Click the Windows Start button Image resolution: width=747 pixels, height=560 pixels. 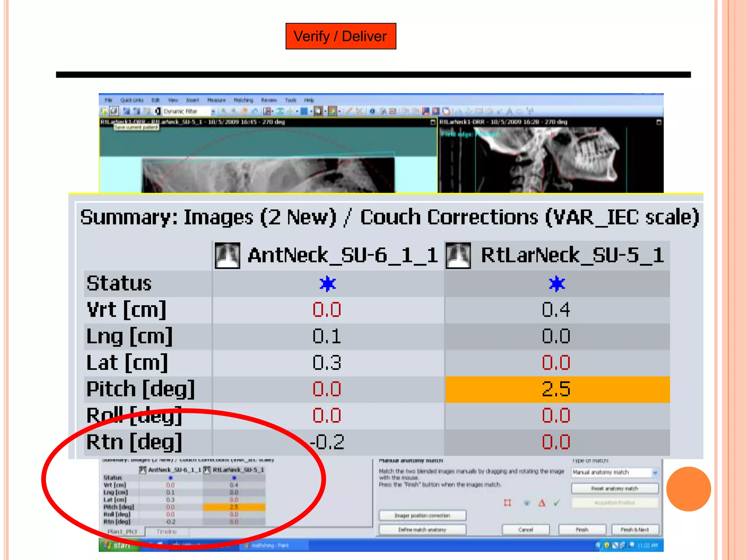click(119, 545)
